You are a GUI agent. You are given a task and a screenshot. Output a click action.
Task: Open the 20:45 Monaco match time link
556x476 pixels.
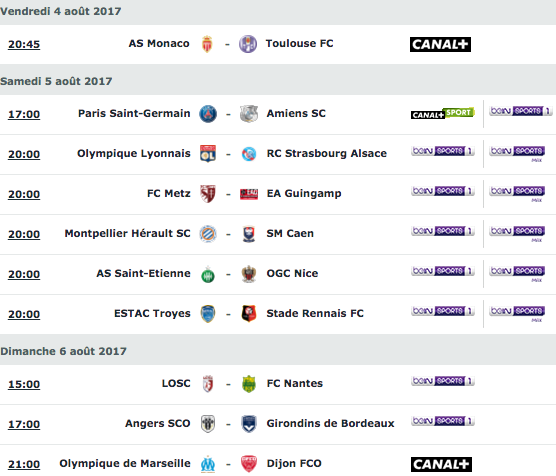pos(24,44)
